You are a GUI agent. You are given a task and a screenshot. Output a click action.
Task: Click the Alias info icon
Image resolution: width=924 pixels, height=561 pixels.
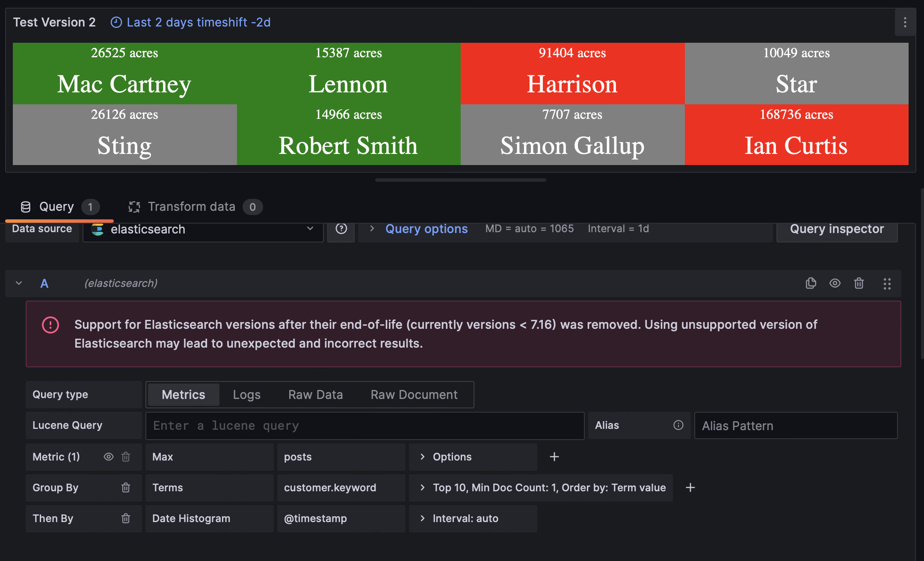pyautogui.click(x=678, y=425)
